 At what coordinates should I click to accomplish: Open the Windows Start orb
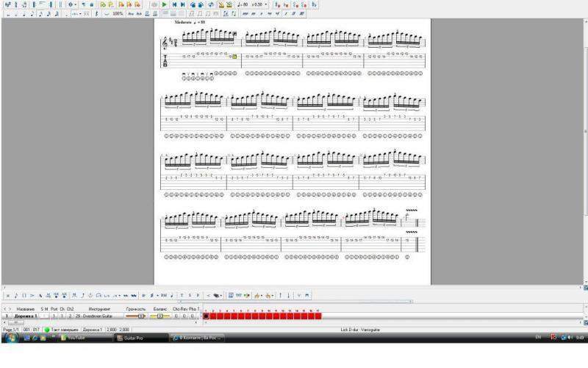(11, 338)
